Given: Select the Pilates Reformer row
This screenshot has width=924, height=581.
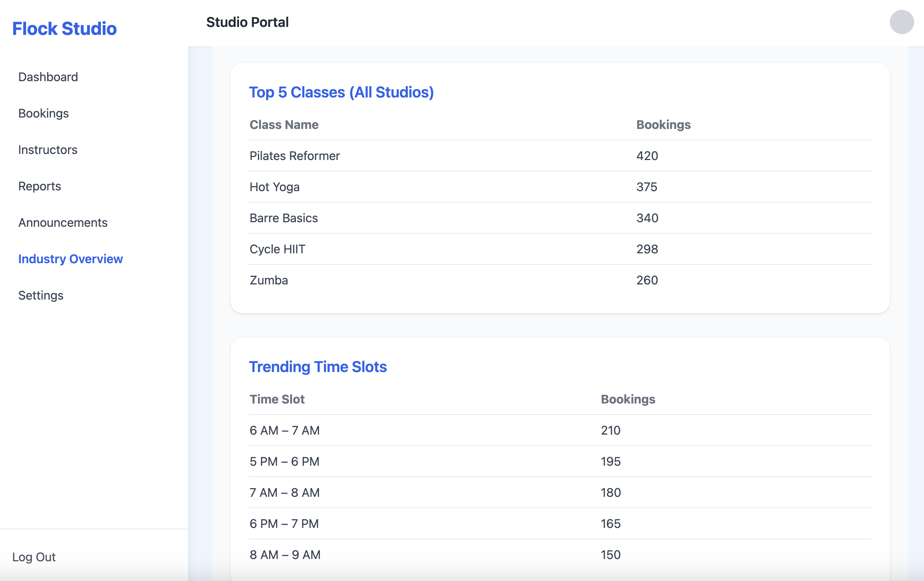Looking at the screenshot, I should (x=294, y=156).
